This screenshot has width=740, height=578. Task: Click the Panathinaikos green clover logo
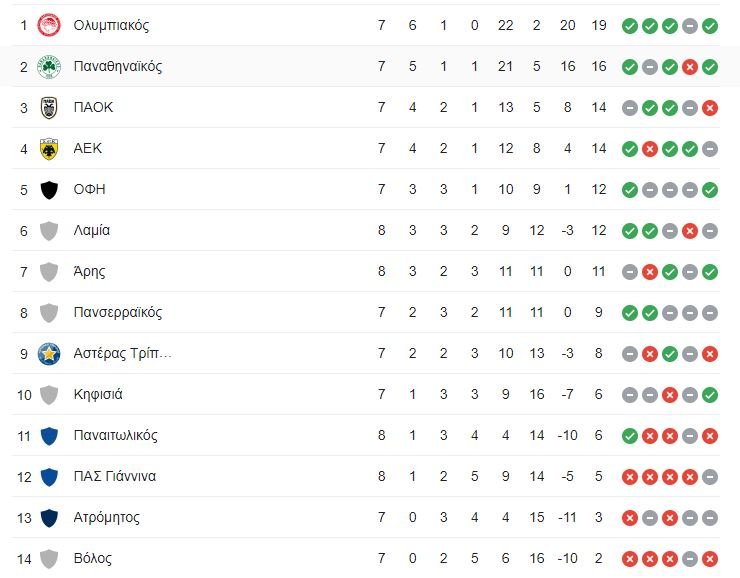[49, 66]
